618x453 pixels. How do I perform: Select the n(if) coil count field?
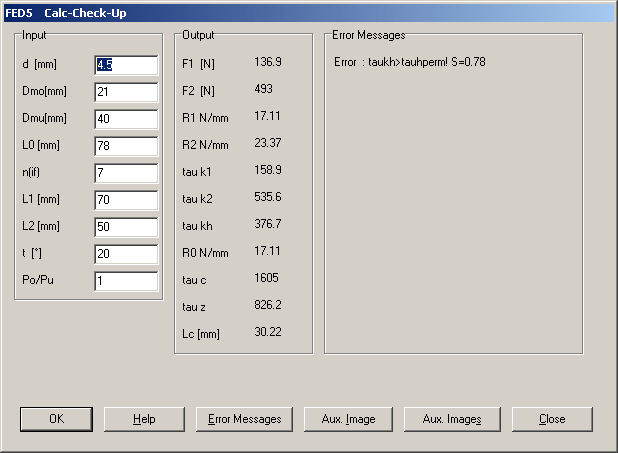126,173
